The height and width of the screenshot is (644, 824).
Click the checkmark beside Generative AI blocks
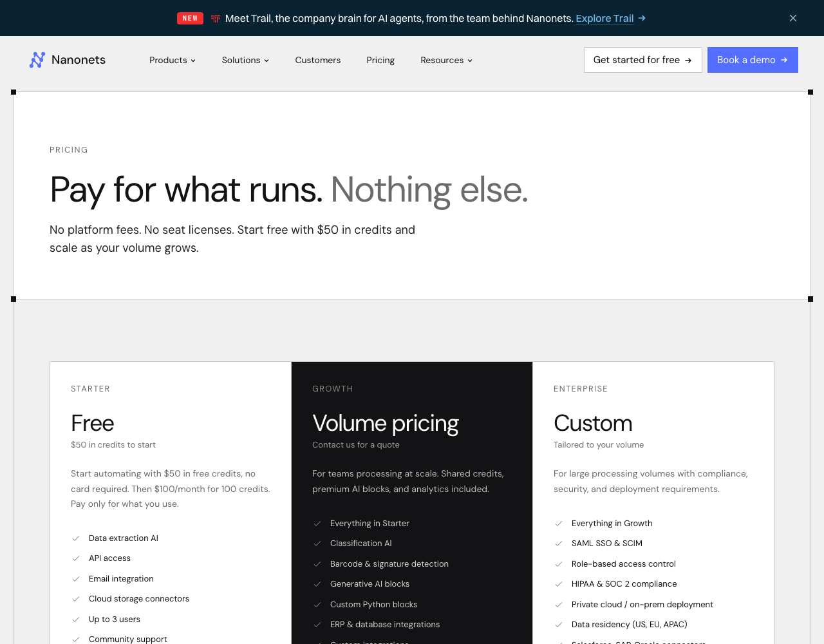pyautogui.click(x=317, y=584)
